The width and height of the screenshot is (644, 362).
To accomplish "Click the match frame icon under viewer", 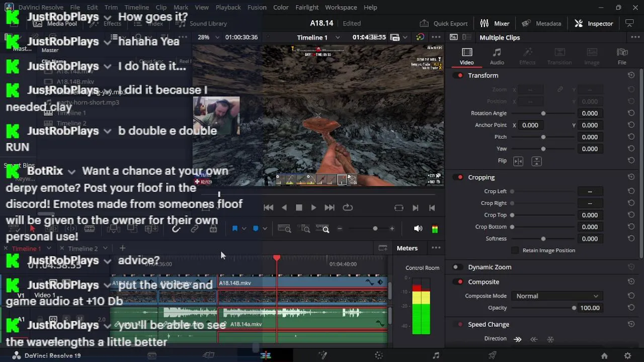I will pyautogui.click(x=399, y=208).
